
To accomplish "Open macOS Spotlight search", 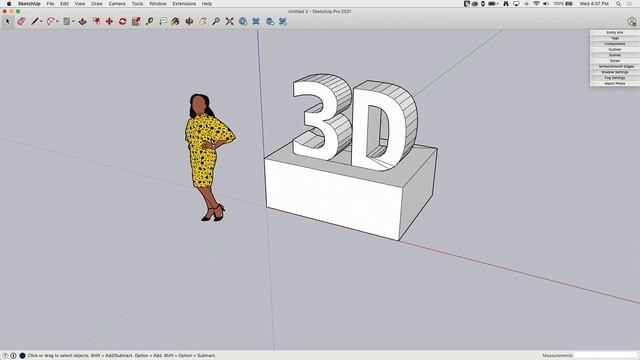I will point(619,4).
